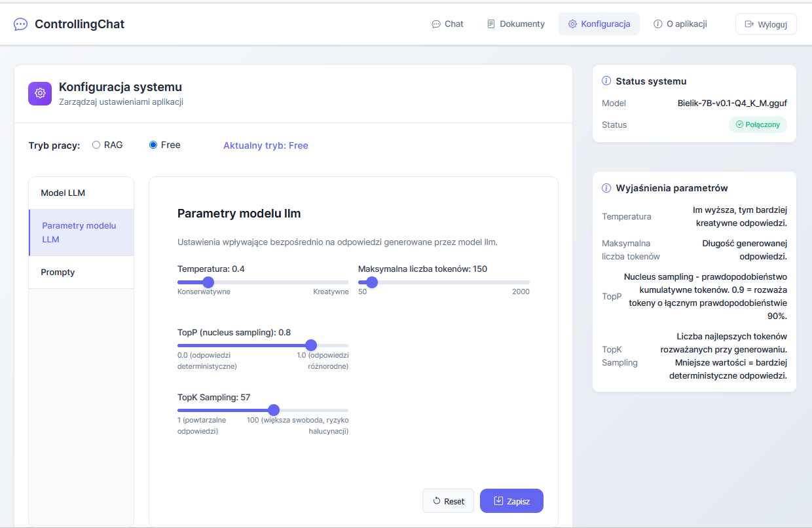Click the info icon next to Status systemu
Image resolution: width=812 pixels, height=528 pixels.
pos(606,81)
